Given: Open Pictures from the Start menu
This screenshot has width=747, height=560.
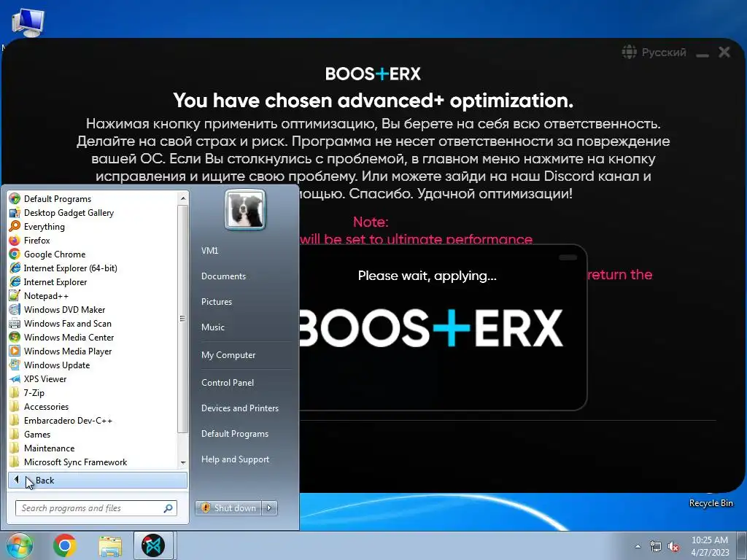Looking at the screenshot, I should coord(216,301).
